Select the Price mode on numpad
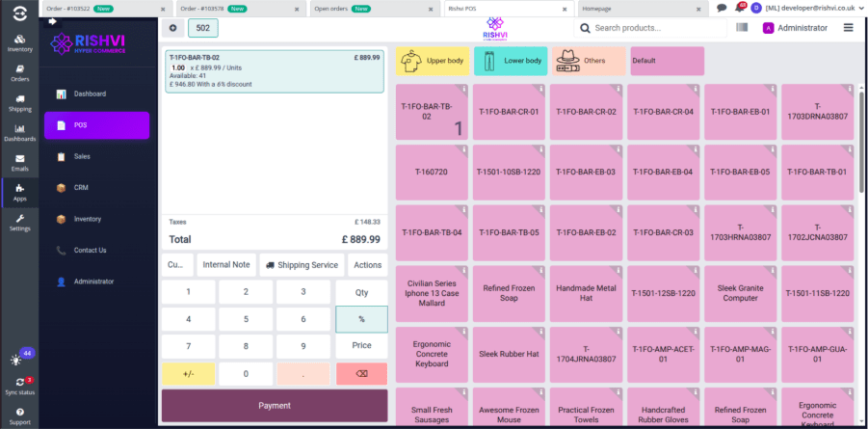868x429 pixels. coord(361,345)
